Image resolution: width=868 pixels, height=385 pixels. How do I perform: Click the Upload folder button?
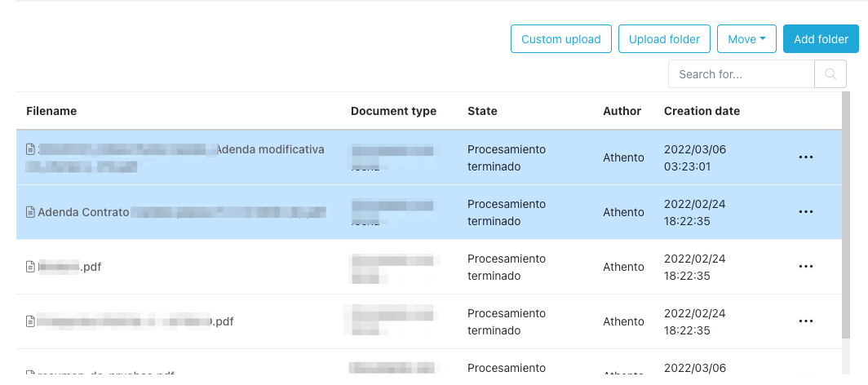tap(664, 39)
